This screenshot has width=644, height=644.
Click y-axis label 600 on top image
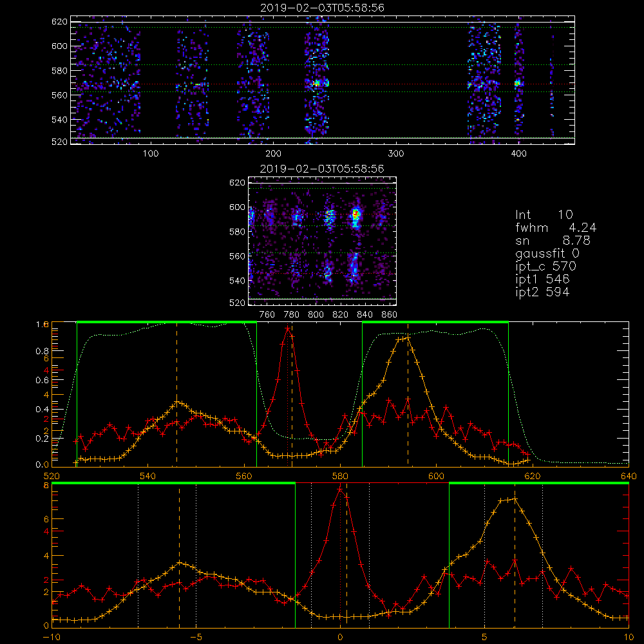point(59,46)
